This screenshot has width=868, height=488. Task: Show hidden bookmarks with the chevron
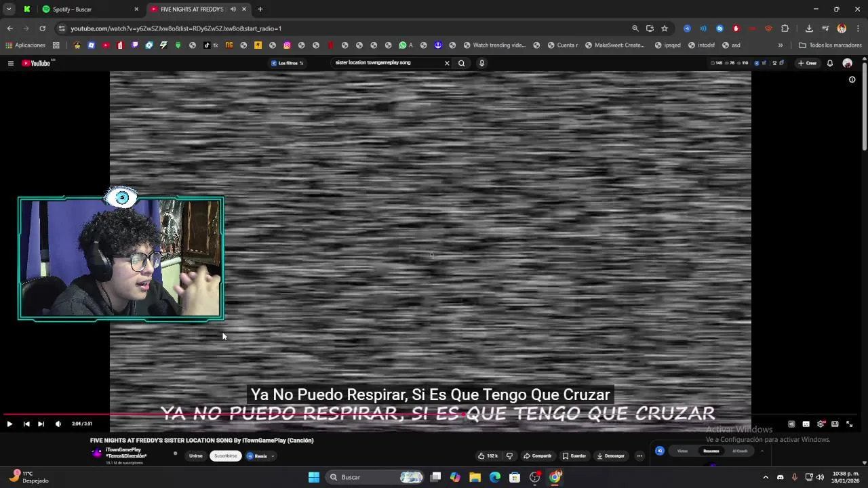click(x=781, y=45)
